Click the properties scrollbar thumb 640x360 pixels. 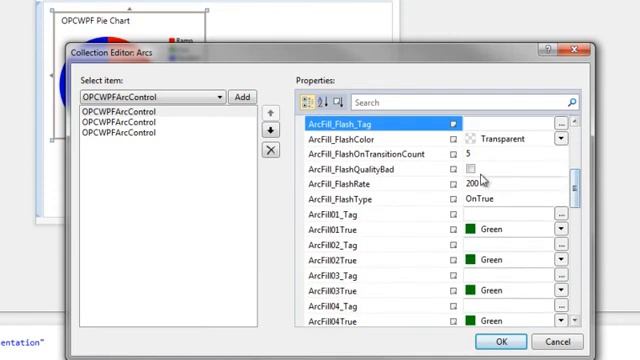(575, 188)
